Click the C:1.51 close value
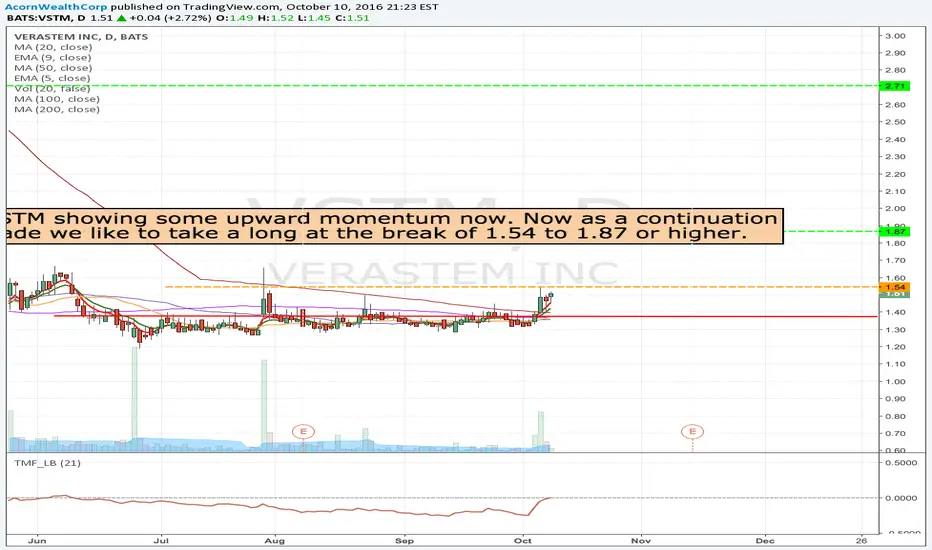The height and width of the screenshot is (550, 932). (x=352, y=18)
